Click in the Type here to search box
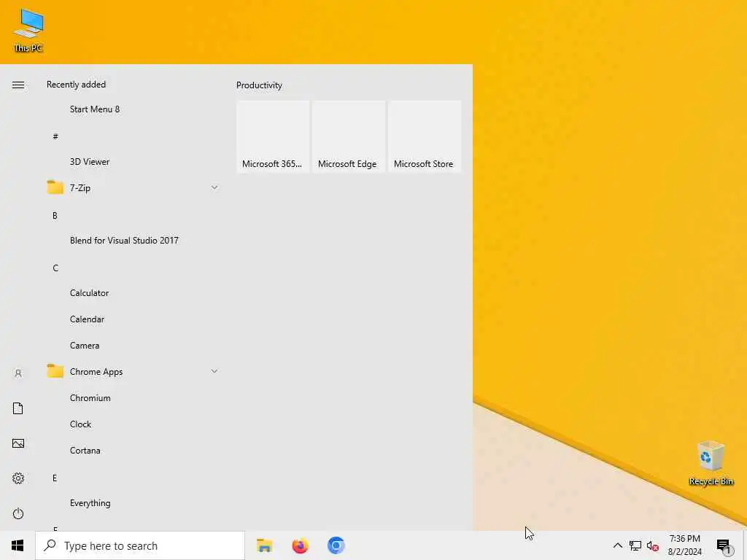 [140, 545]
